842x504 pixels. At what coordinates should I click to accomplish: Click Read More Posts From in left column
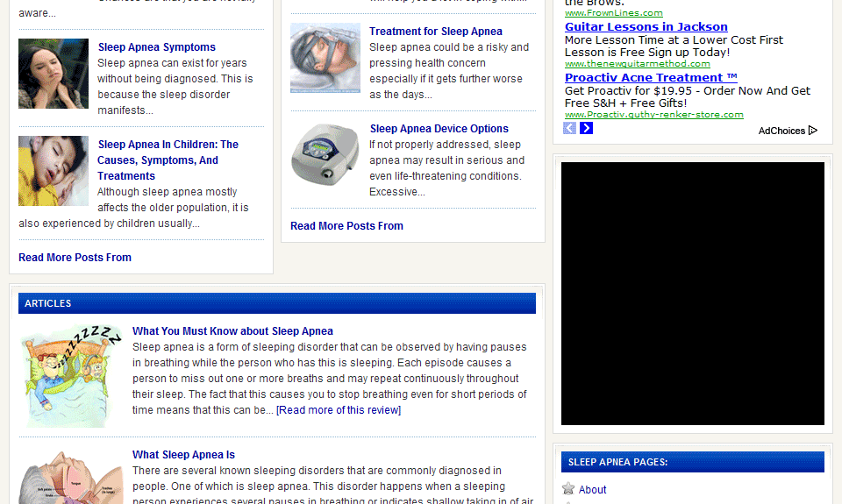tap(75, 258)
